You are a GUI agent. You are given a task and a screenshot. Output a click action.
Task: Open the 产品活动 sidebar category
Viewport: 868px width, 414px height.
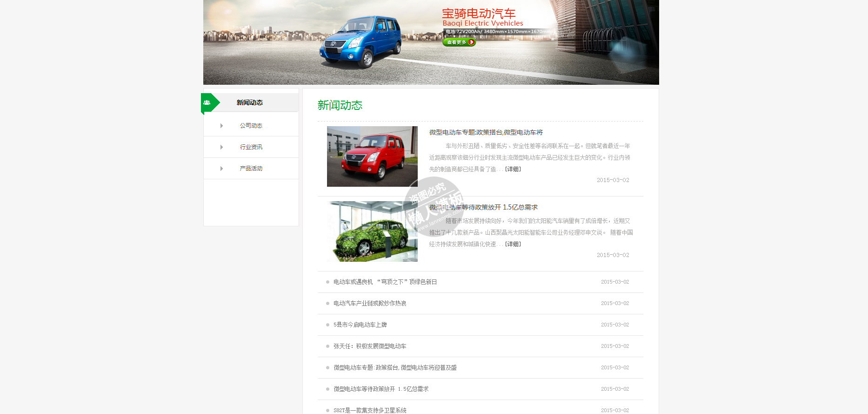tap(251, 169)
